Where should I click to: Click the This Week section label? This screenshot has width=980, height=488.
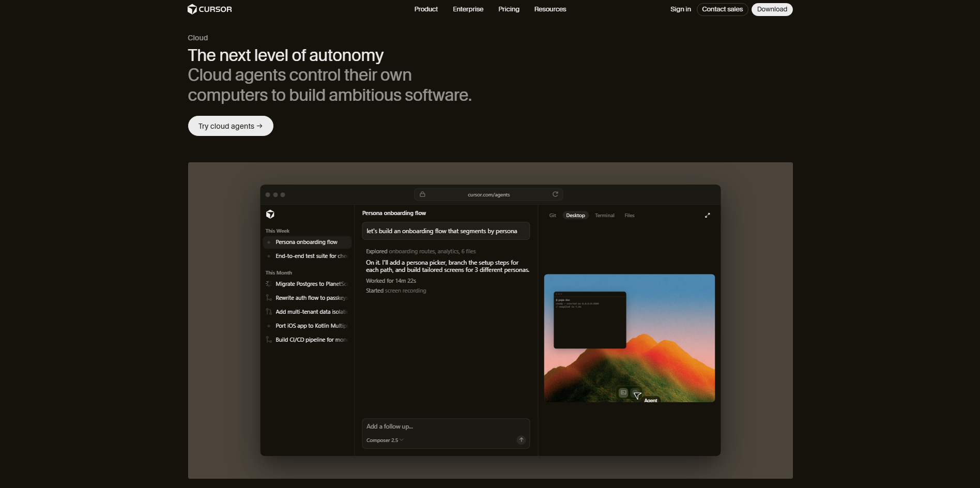click(278, 231)
